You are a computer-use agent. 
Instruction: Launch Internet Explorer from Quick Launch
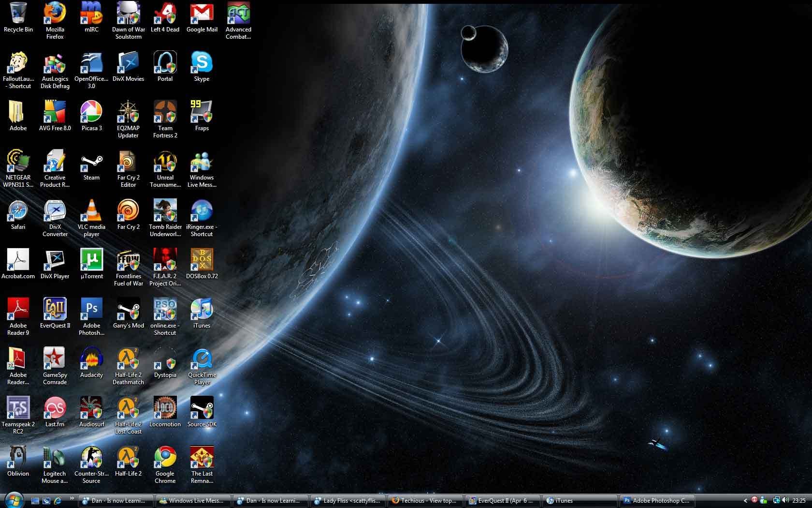(58, 501)
